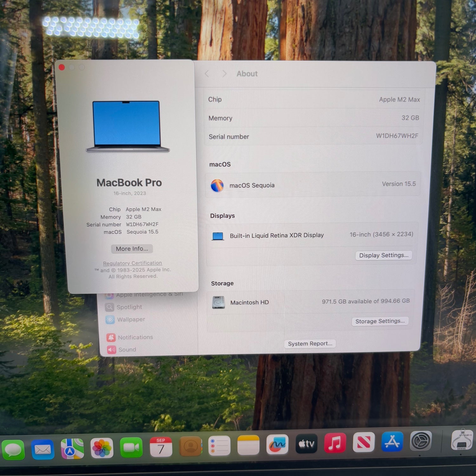Open Messages from the dock
Viewport: 476px width, 476px height.
tap(13, 449)
